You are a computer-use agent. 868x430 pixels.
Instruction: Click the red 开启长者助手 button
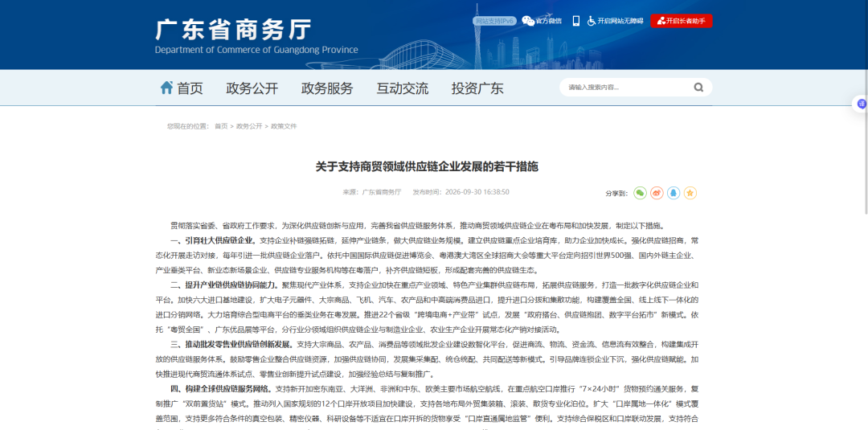[x=682, y=21]
